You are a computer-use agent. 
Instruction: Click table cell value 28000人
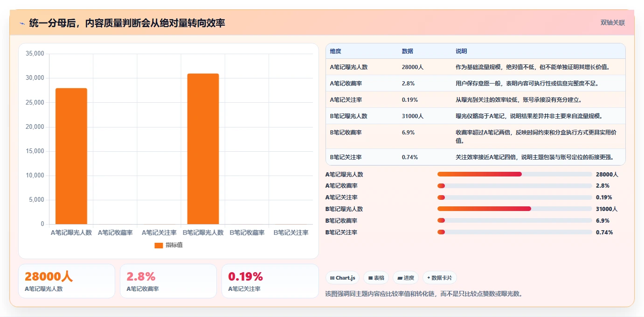412,67
